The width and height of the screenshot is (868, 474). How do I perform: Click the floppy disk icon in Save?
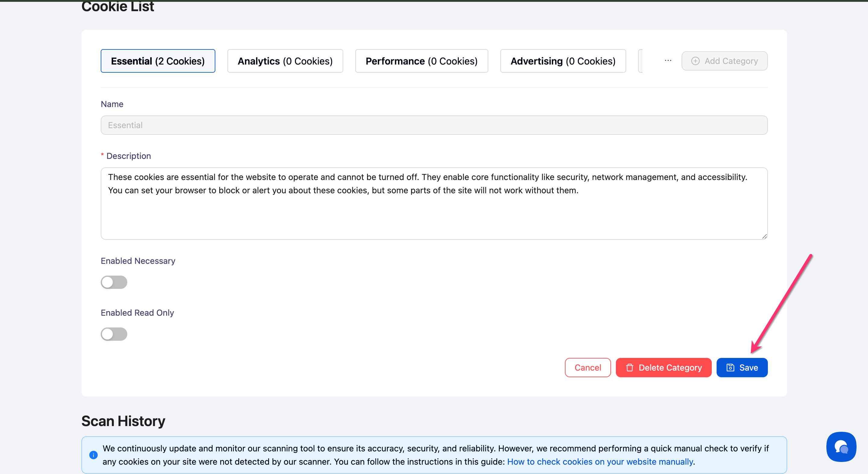tap(730, 368)
